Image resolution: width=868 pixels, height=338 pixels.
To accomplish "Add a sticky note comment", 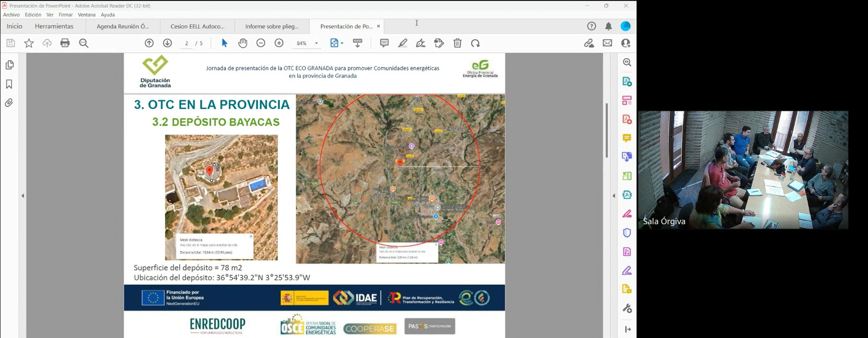I will coord(384,43).
